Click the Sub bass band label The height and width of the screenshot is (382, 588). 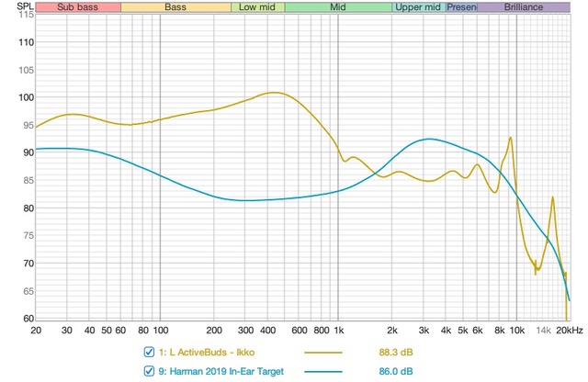pos(77,7)
